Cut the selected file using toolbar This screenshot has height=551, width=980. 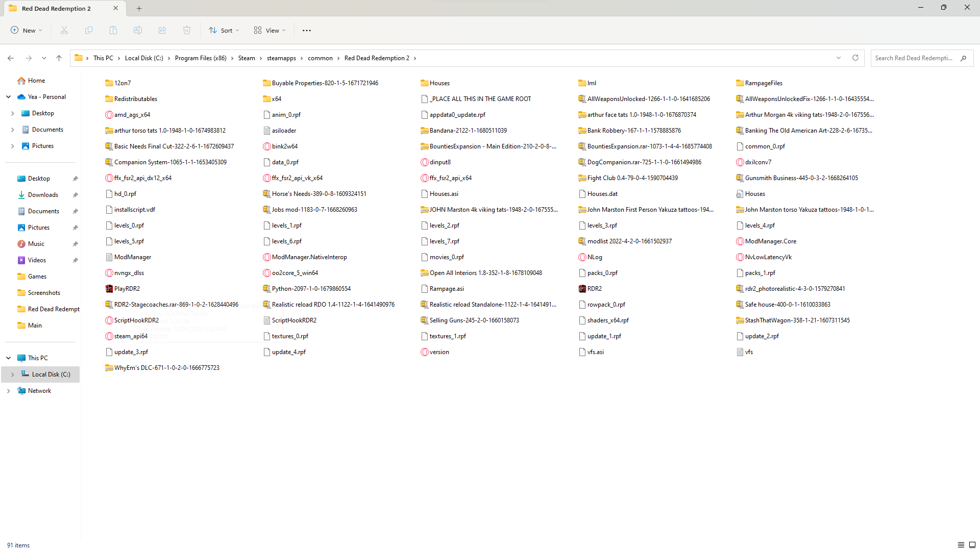click(x=64, y=30)
